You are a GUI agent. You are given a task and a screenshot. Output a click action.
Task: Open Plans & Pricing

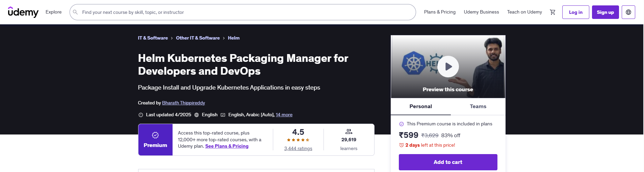point(440,12)
